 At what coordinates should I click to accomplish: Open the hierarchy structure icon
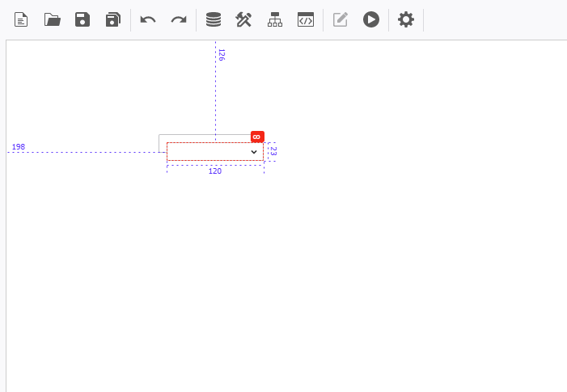[275, 19]
